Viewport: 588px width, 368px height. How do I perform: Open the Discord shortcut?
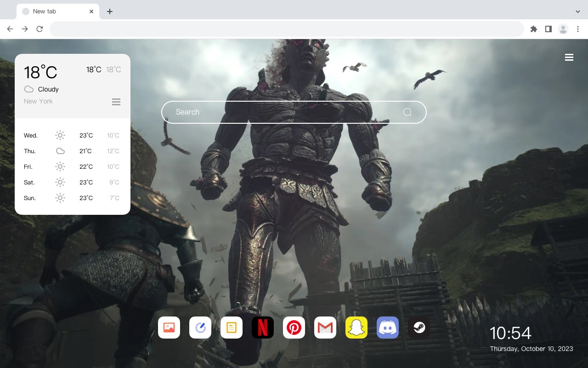(388, 328)
